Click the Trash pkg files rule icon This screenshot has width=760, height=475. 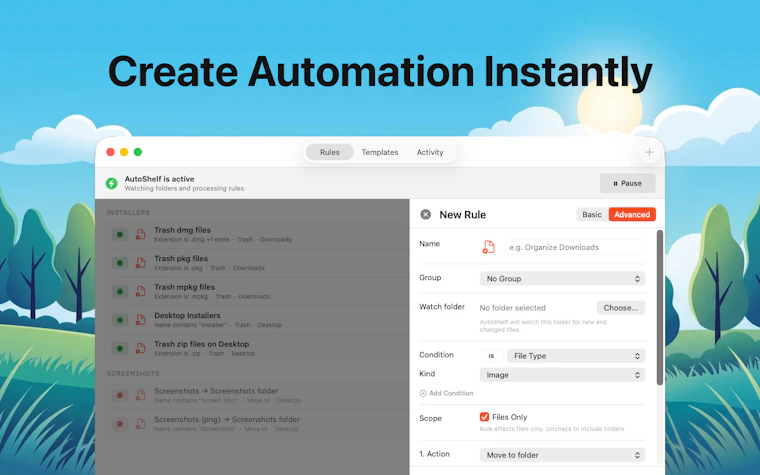(x=140, y=263)
